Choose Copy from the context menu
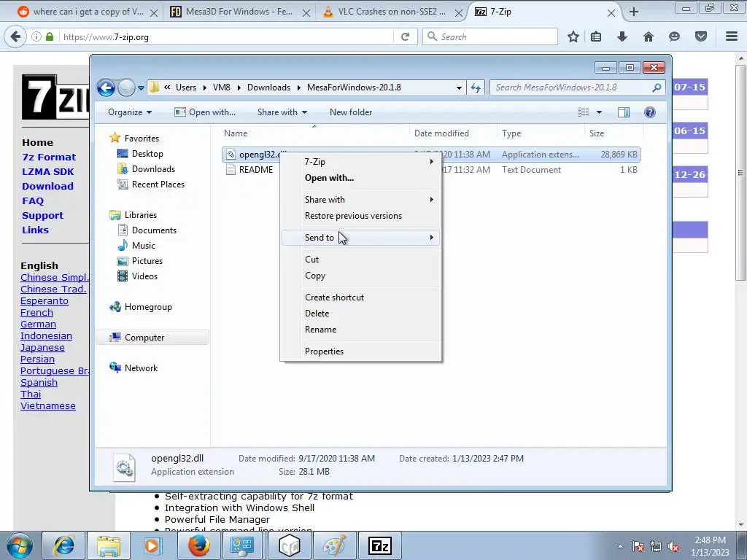This screenshot has width=747, height=560. (x=362, y=276)
